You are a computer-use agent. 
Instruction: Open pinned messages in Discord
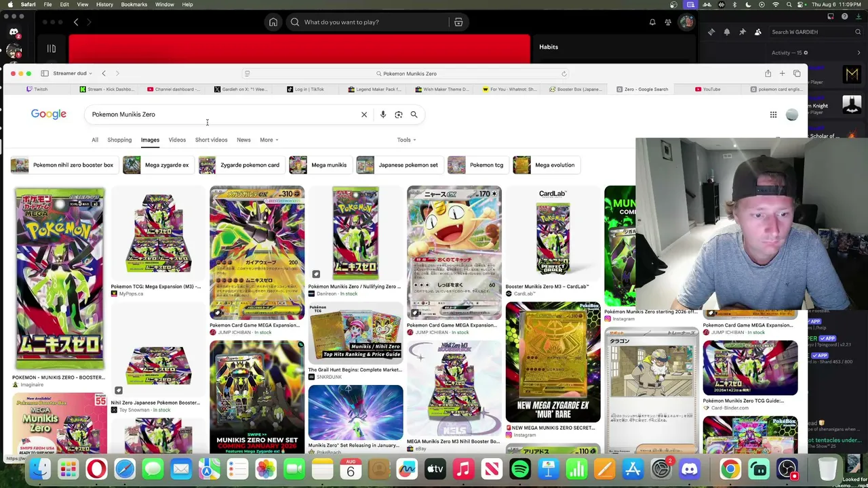click(x=743, y=32)
